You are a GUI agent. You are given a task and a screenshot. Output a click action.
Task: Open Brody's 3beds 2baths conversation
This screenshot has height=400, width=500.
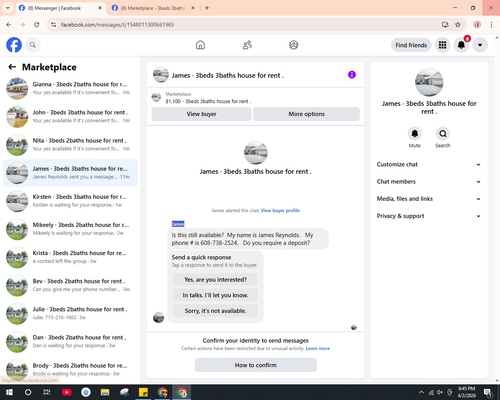(70, 370)
